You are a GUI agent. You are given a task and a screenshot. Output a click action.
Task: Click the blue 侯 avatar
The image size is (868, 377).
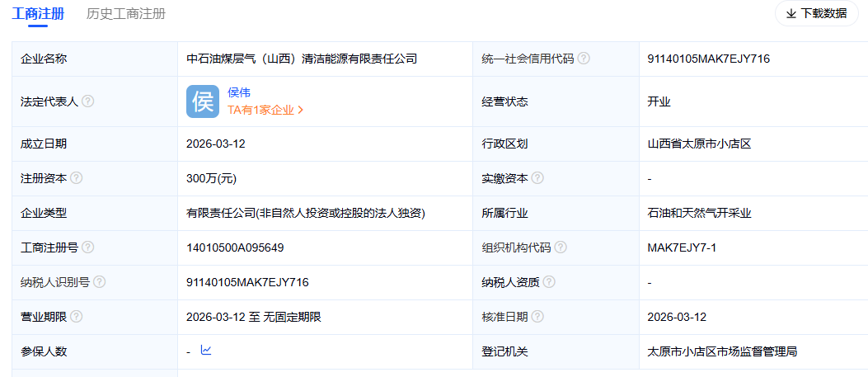point(203,101)
